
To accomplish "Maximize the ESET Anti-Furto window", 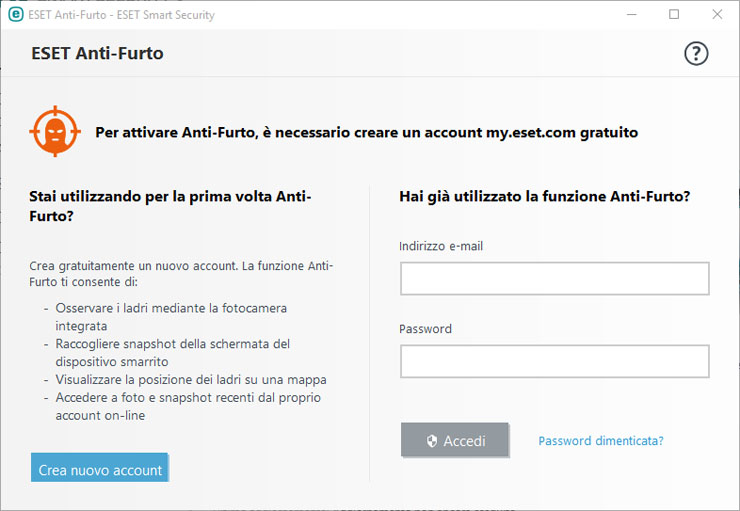I will [674, 15].
